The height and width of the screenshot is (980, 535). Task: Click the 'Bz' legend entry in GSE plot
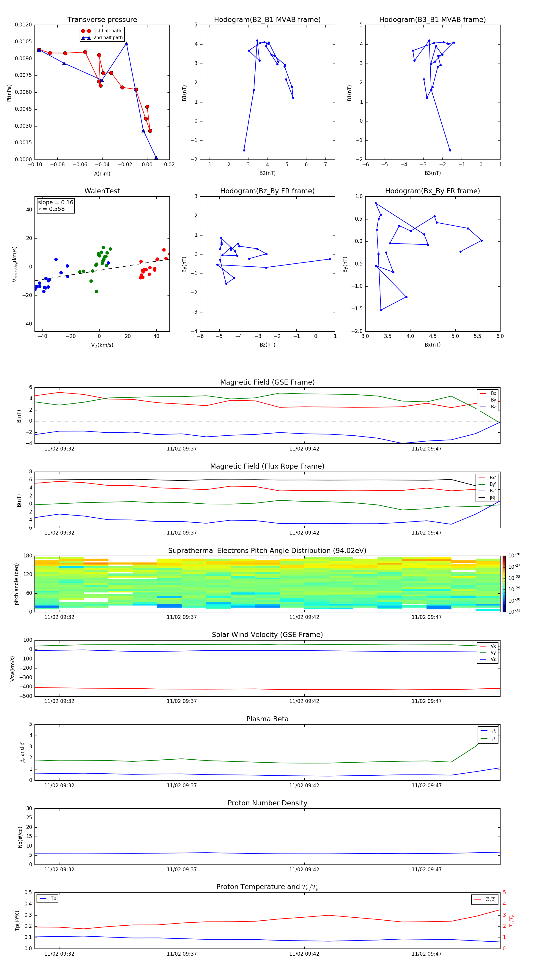488,407
